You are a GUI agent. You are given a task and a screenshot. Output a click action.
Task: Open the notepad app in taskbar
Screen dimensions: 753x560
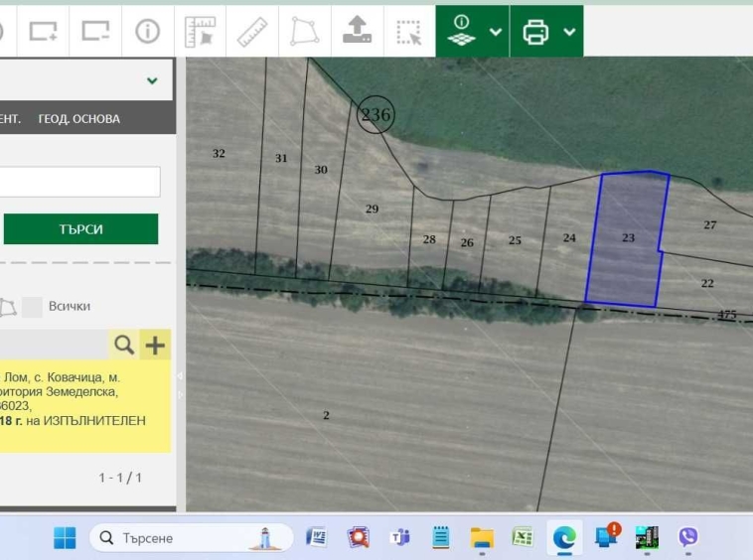click(x=440, y=537)
